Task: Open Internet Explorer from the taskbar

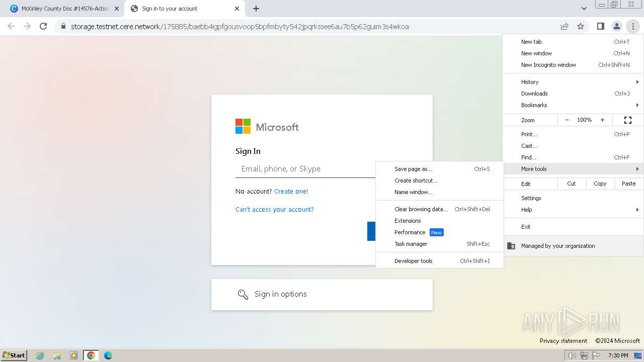Action: 40,355
